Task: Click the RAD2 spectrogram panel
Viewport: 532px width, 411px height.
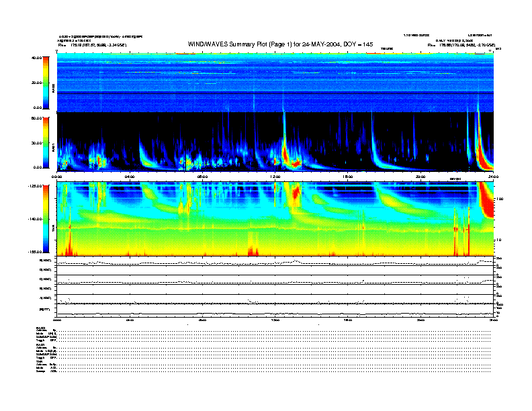Action: [275, 82]
